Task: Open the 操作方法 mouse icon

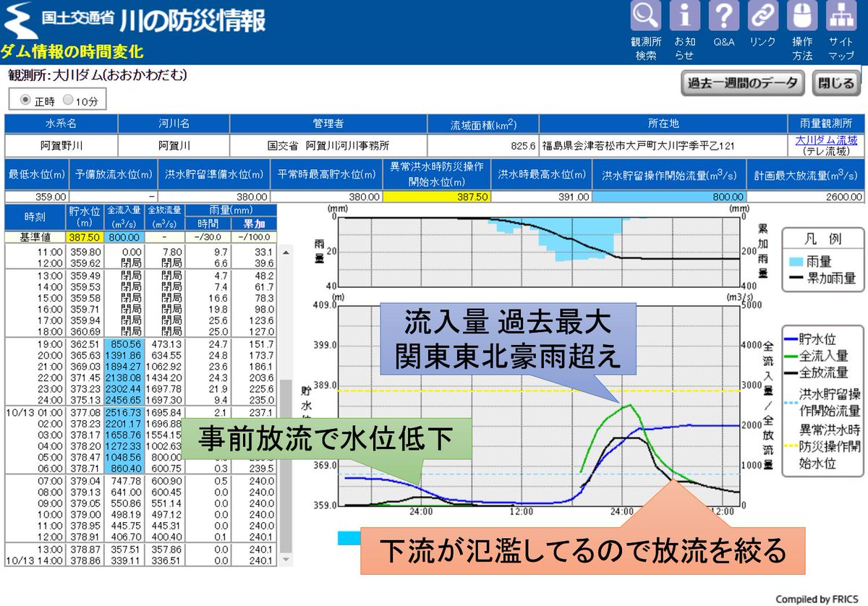Action: (x=801, y=17)
